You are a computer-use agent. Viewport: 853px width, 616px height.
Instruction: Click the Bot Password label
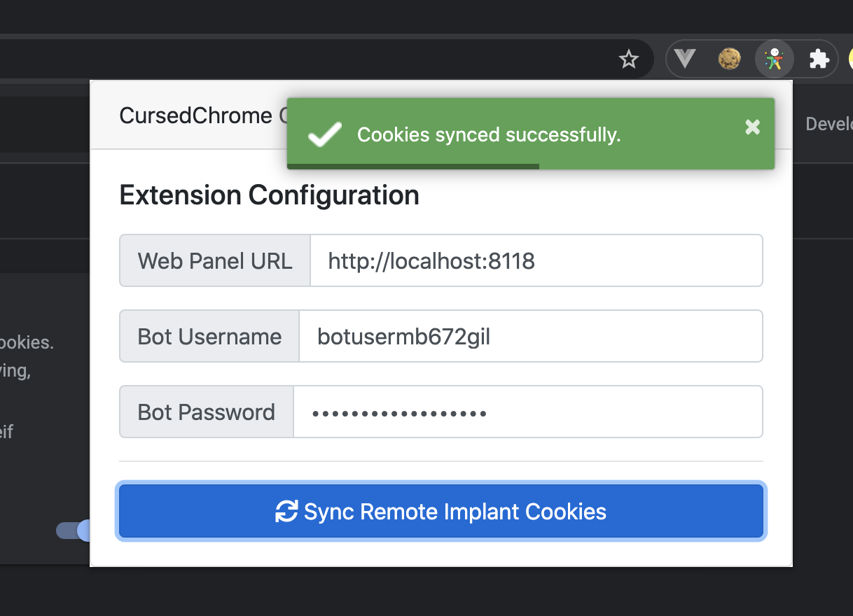207,412
